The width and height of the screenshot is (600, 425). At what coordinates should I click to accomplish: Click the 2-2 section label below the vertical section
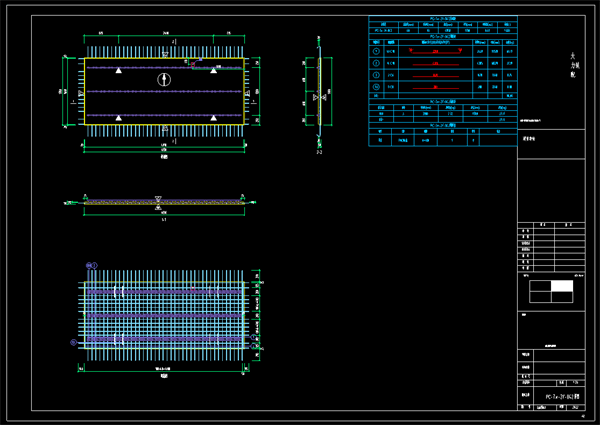coord(319,152)
